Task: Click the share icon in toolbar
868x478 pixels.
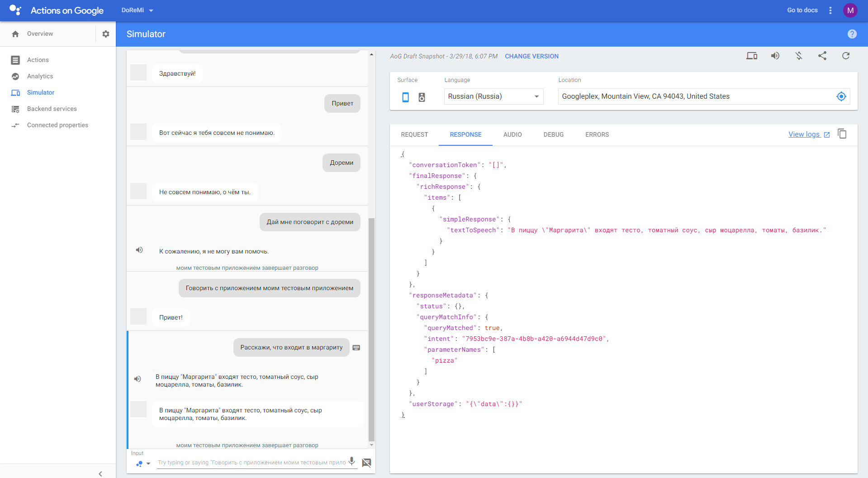Action: tap(822, 56)
